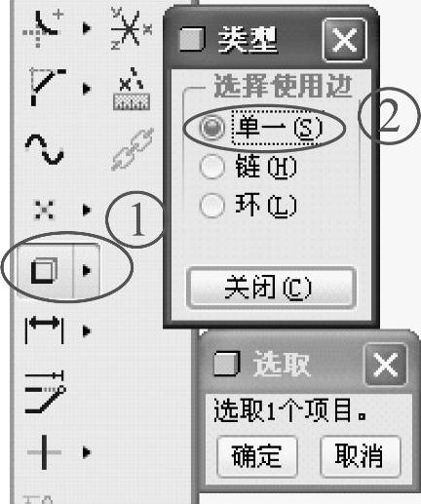Select the point creation tool
This screenshot has height=504, width=421.
coord(44,210)
